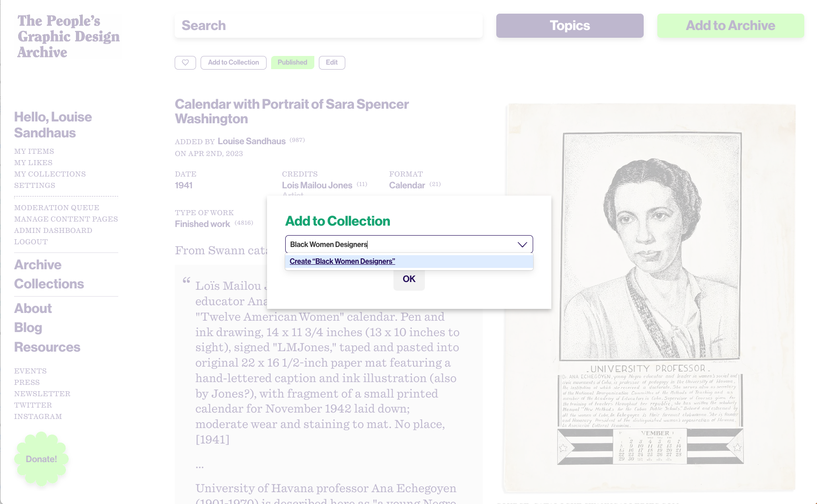Open the Topics menu button
Image resolution: width=817 pixels, height=504 pixels.
[570, 25]
